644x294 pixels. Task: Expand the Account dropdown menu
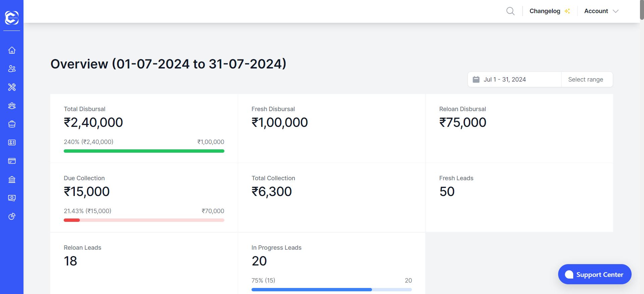[601, 11]
